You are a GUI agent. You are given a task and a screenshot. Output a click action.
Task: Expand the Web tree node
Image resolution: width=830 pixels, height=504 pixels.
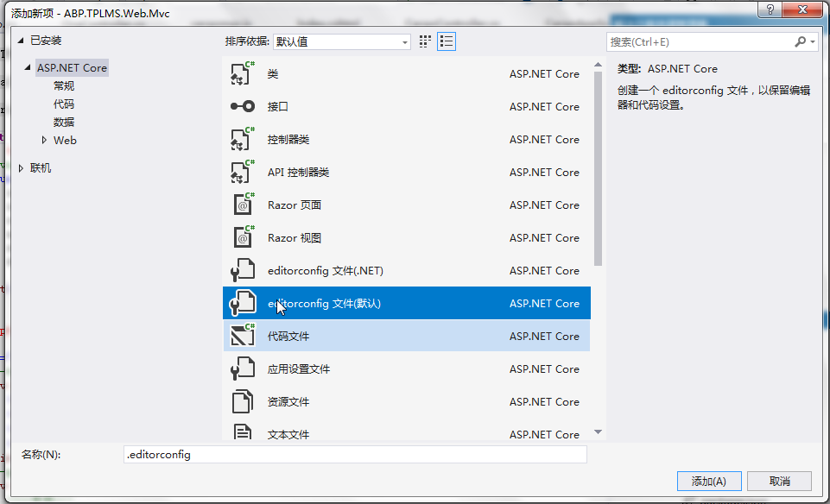tap(44, 140)
